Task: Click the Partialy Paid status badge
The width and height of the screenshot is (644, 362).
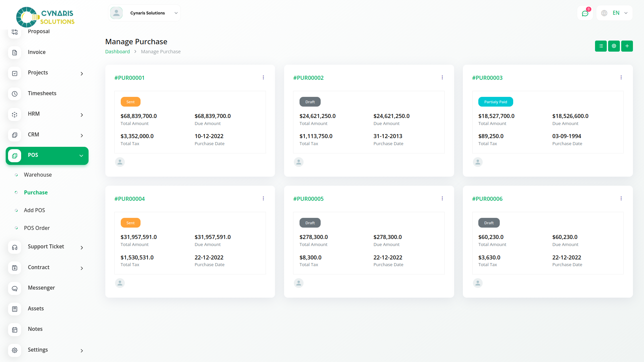Action: 495,102
